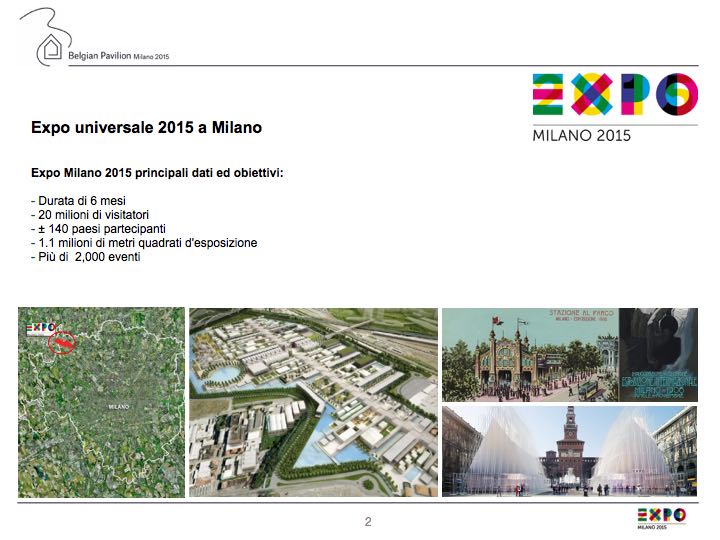Select the 'Belgian Pavilion Milano 2015' header text
The image size is (720, 540).
click(x=118, y=57)
